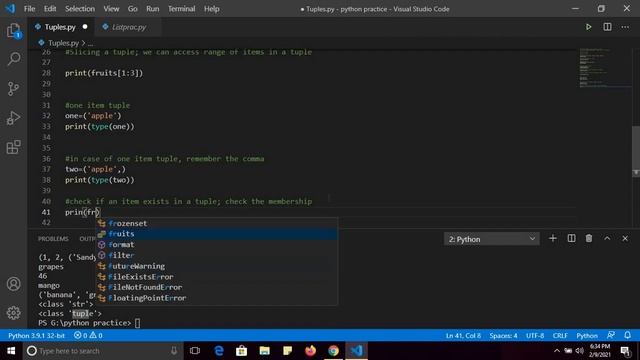The height and width of the screenshot is (360, 640).
Task: Click Python language mode selector
Action: click(587, 336)
